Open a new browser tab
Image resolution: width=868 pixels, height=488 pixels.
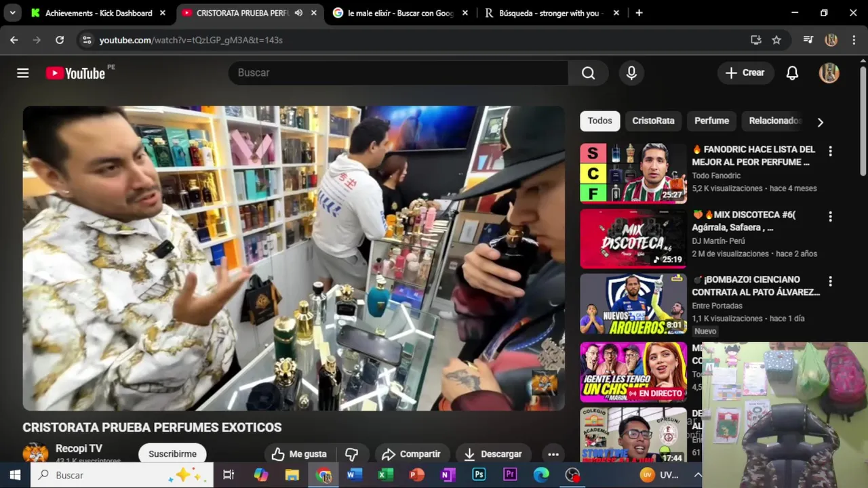[x=639, y=13]
